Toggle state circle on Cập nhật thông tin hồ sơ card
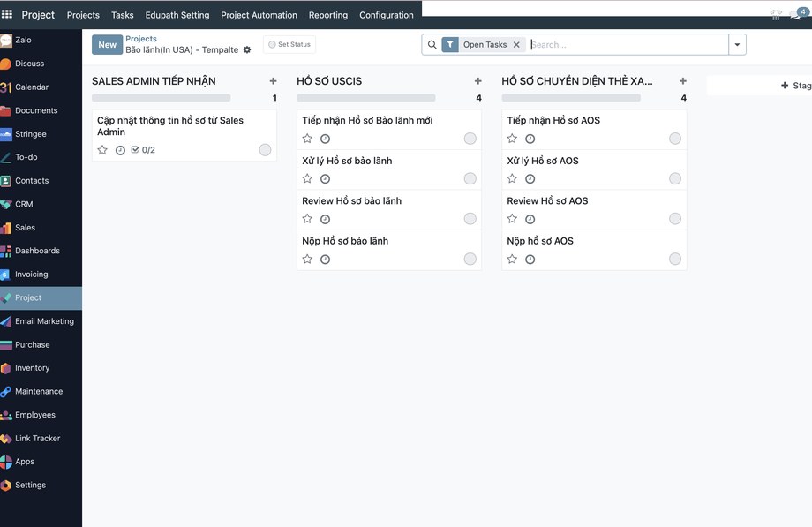This screenshot has height=527, width=812. [x=265, y=150]
